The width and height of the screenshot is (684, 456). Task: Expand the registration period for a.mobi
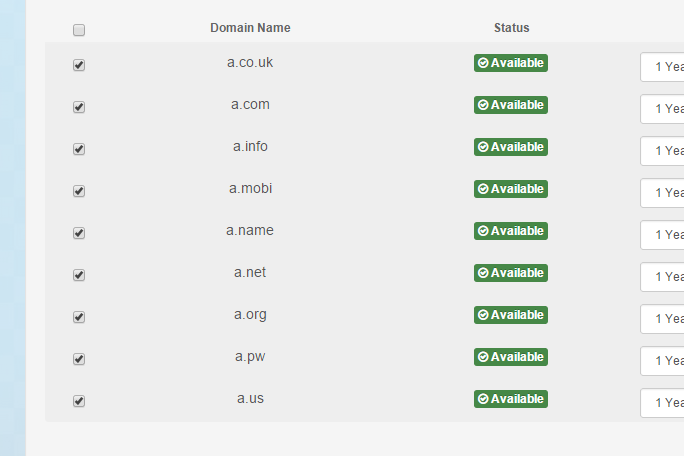coord(662,192)
